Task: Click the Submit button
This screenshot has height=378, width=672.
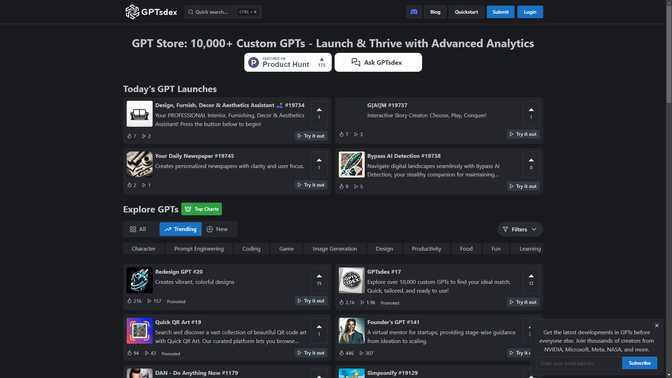Action: pyautogui.click(x=500, y=12)
